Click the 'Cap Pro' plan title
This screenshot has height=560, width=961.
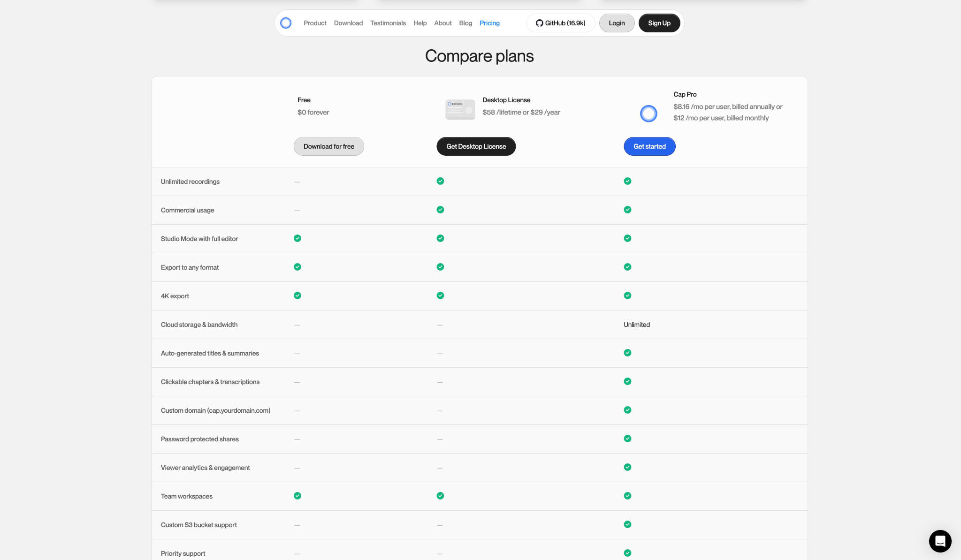coord(685,94)
